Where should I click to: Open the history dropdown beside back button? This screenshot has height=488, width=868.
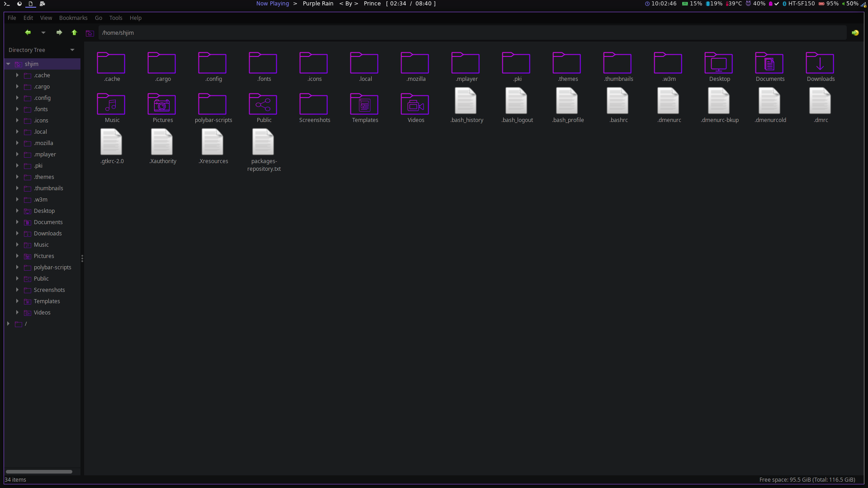(43, 33)
